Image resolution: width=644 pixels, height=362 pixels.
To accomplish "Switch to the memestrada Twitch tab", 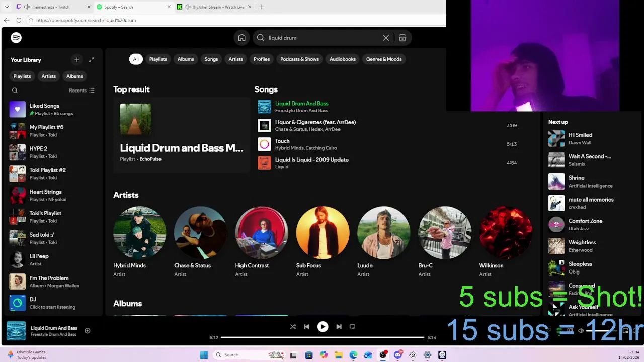I will tap(52, 7).
